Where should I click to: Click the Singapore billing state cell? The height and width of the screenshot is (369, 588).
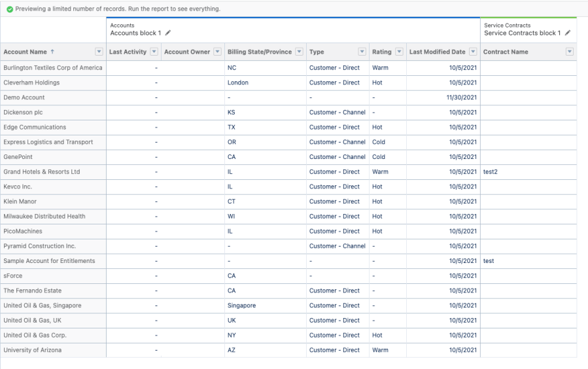[241, 306]
